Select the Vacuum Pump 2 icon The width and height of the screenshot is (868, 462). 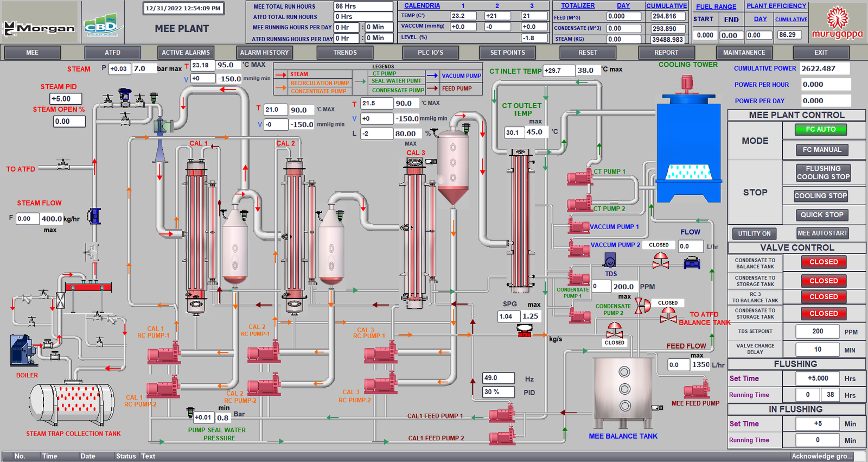click(x=579, y=249)
